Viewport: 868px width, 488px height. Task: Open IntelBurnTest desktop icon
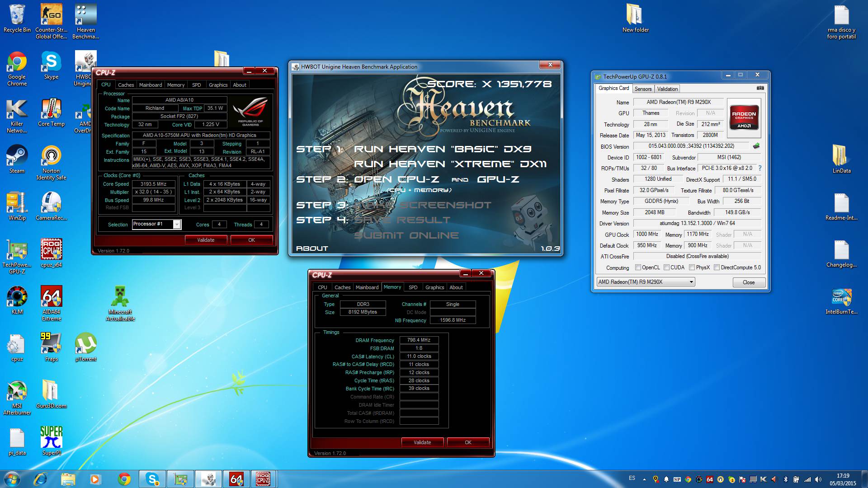coord(841,301)
